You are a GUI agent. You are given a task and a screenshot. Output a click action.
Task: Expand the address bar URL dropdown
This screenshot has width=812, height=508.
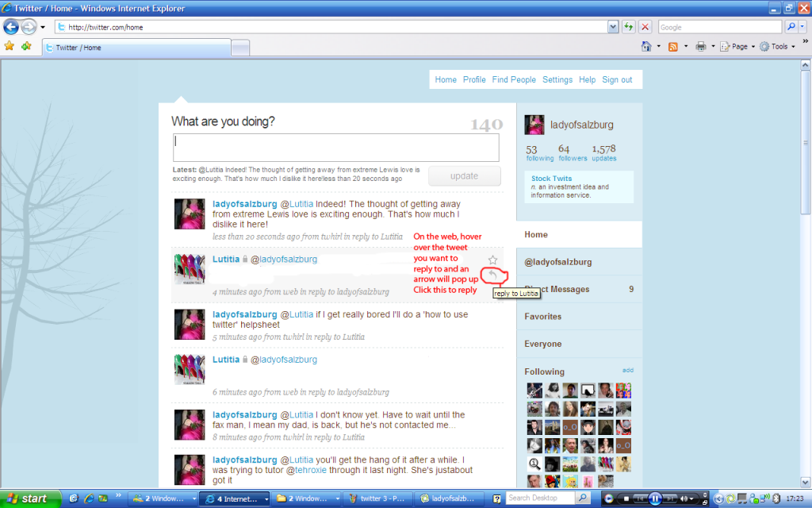613,27
